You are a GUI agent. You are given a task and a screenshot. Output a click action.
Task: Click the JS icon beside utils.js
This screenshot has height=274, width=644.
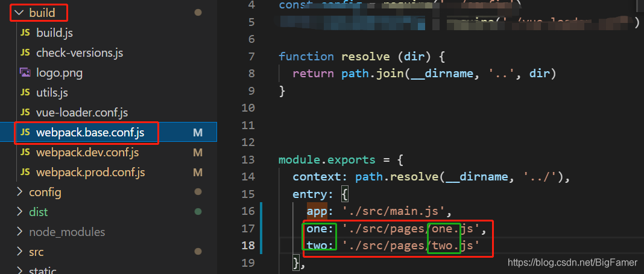25,92
